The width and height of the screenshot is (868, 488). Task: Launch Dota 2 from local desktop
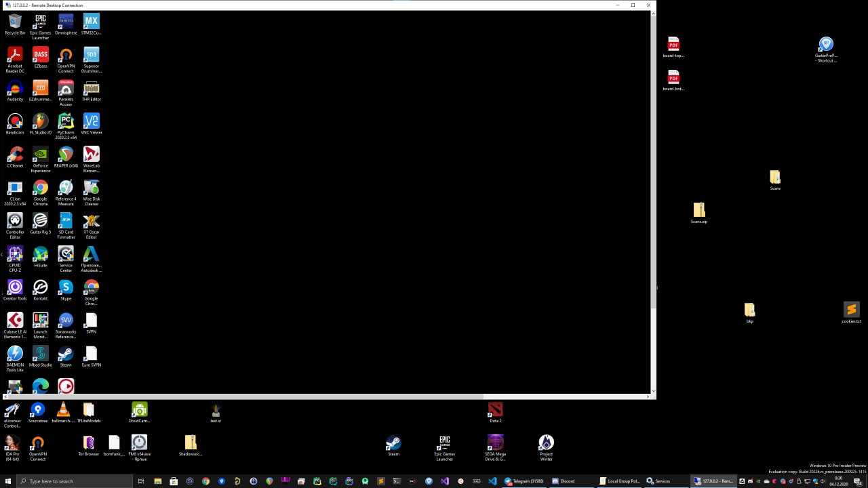495,412
